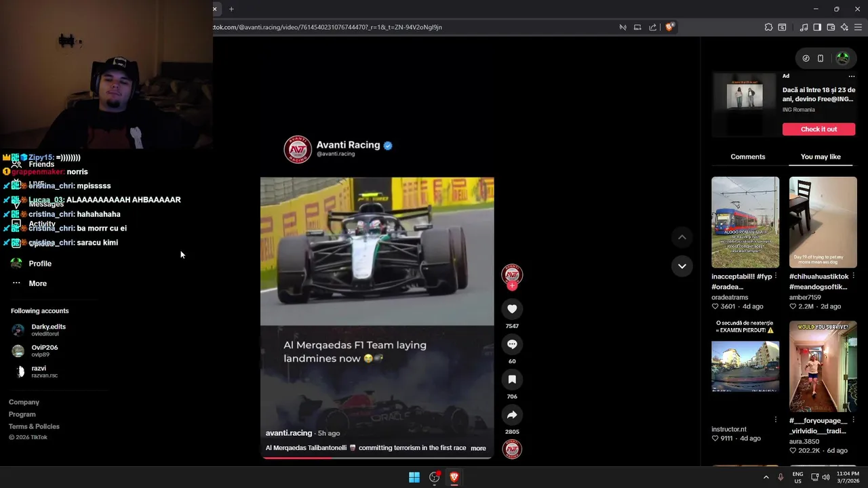Open the ad's three-dot options menu
Screen dimensions: 868x488
[852, 76]
